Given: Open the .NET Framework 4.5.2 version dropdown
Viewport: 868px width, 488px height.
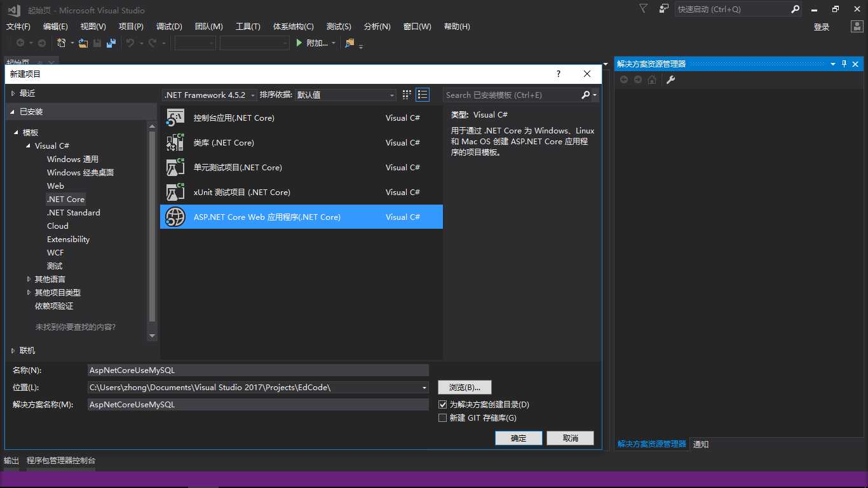Looking at the screenshot, I should click(210, 95).
